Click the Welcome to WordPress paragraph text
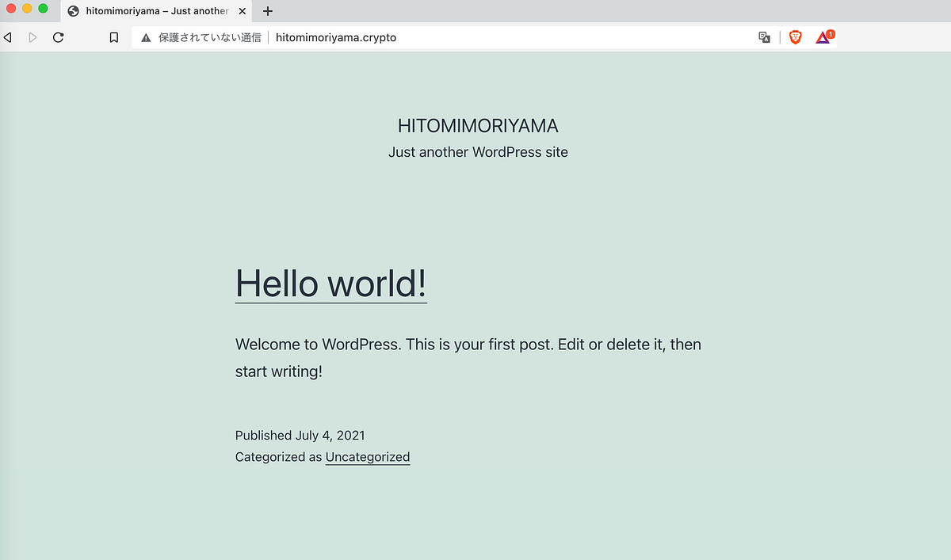This screenshot has width=951, height=560. point(468,358)
